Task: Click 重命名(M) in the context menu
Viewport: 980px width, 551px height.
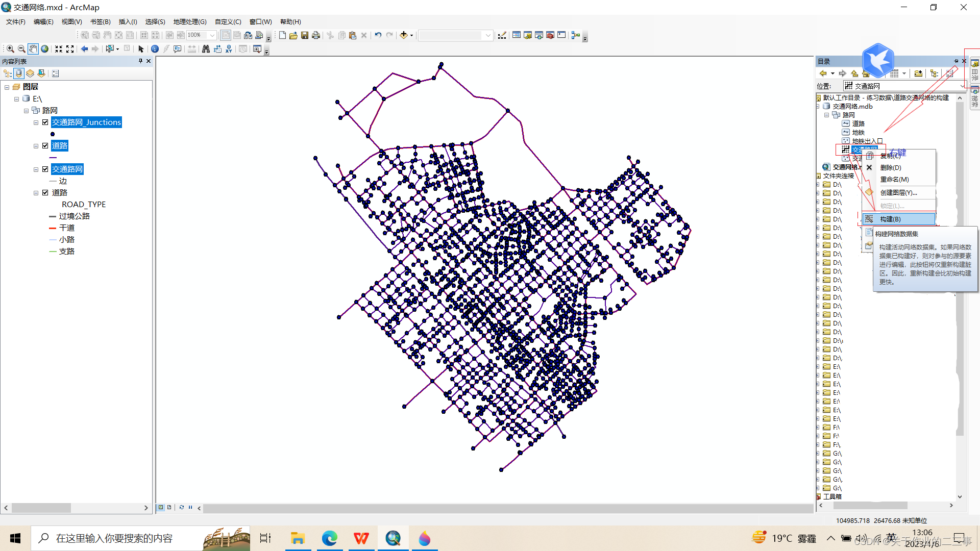Action: point(894,180)
